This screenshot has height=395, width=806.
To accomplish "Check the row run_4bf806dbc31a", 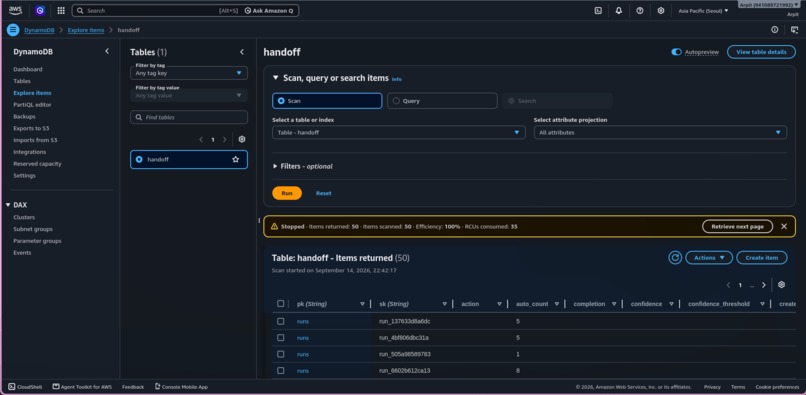I will (280, 337).
